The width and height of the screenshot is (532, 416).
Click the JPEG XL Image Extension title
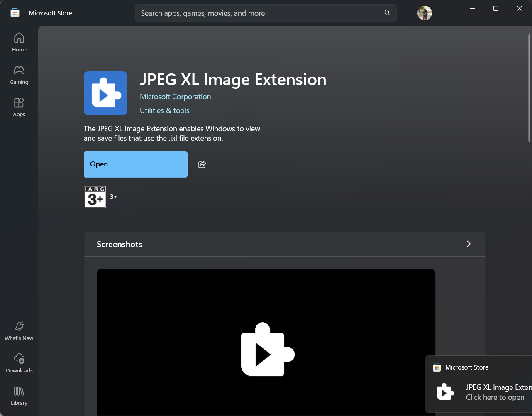233,80
